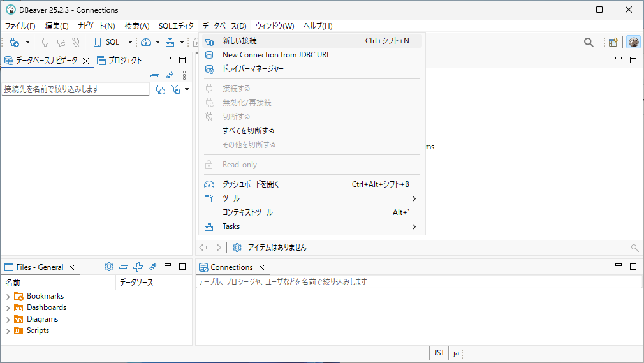
Task: Collapse all in Database Navigator panel
Action: point(155,76)
